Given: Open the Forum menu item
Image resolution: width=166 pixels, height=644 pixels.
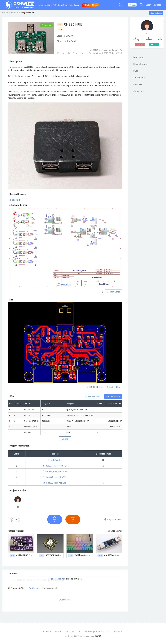Looking at the screenshot, I should [x=77, y=5].
